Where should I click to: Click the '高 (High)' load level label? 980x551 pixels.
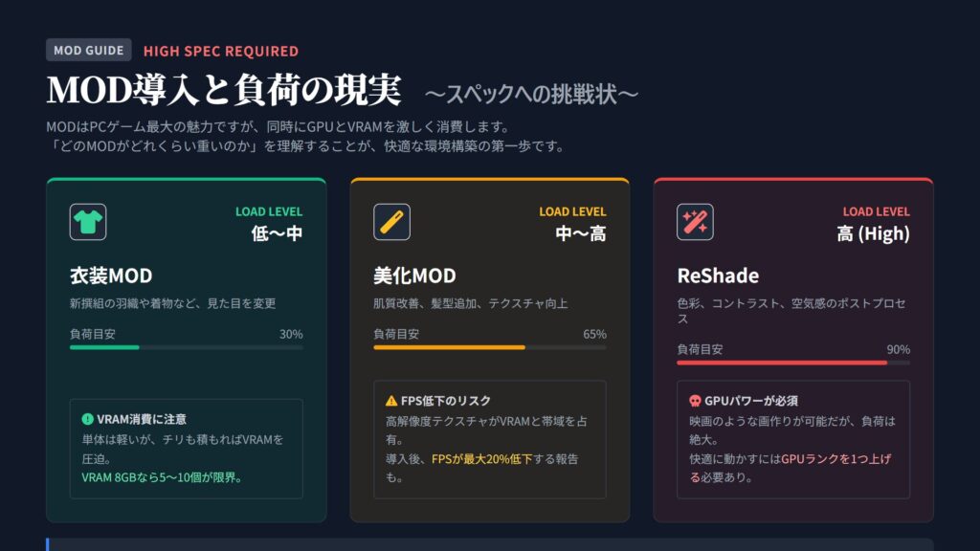tap(873, 233)
